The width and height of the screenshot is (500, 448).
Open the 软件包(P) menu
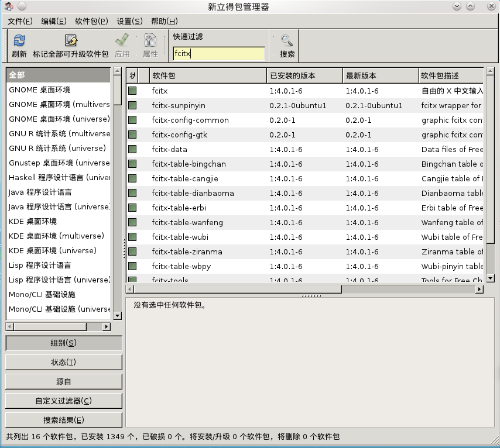(x=91, y=22)
